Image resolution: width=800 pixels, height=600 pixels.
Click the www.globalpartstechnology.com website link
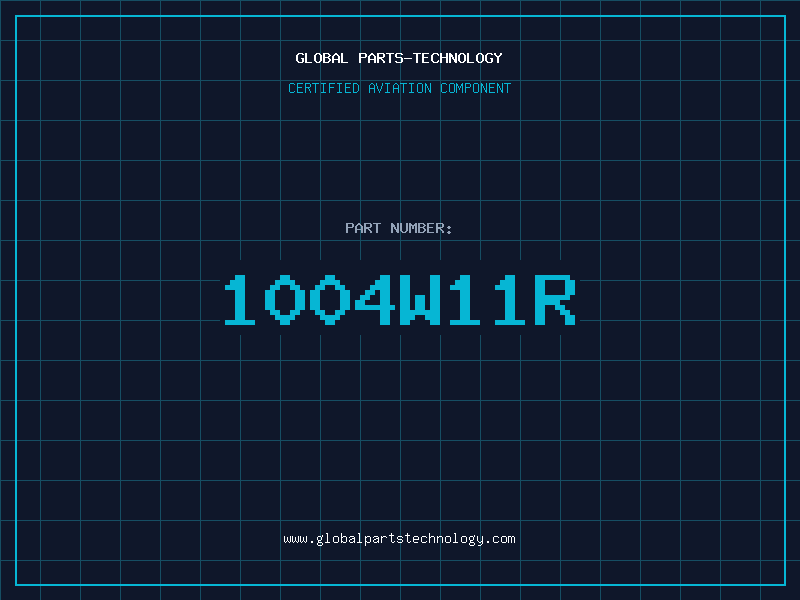pos(399,539)
